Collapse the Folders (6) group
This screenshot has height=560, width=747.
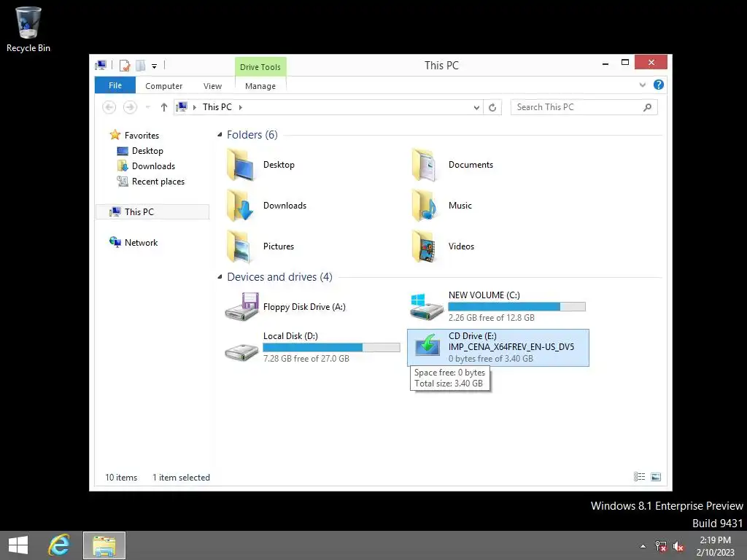coord(220,135)
